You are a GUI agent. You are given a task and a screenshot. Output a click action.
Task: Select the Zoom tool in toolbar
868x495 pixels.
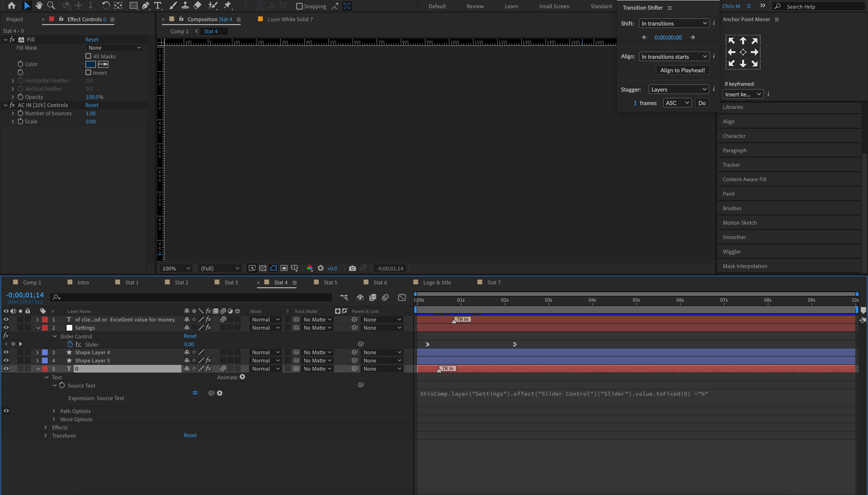pyautogui.click(x=51, y=6)
